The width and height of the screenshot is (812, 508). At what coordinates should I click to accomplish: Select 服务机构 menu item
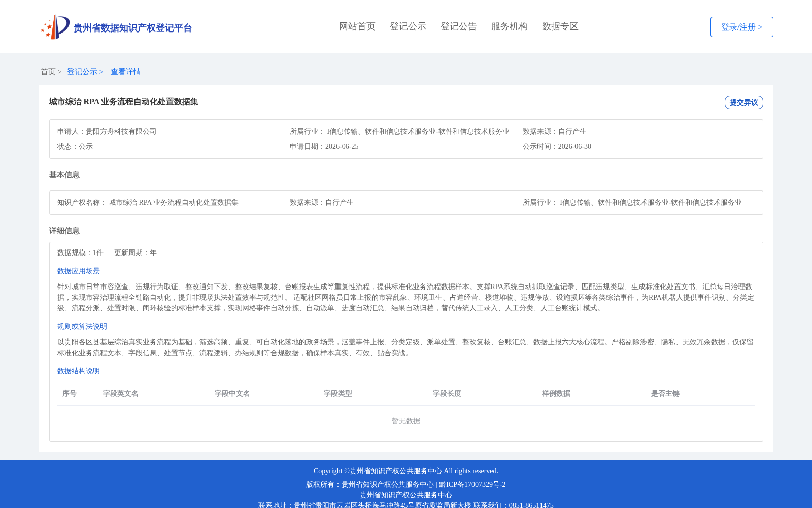510,26
